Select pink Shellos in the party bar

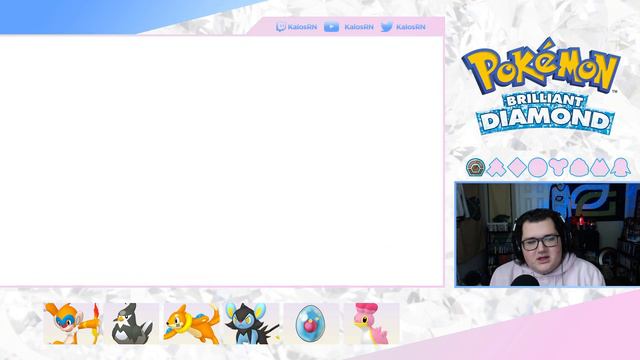click(371, 323)
